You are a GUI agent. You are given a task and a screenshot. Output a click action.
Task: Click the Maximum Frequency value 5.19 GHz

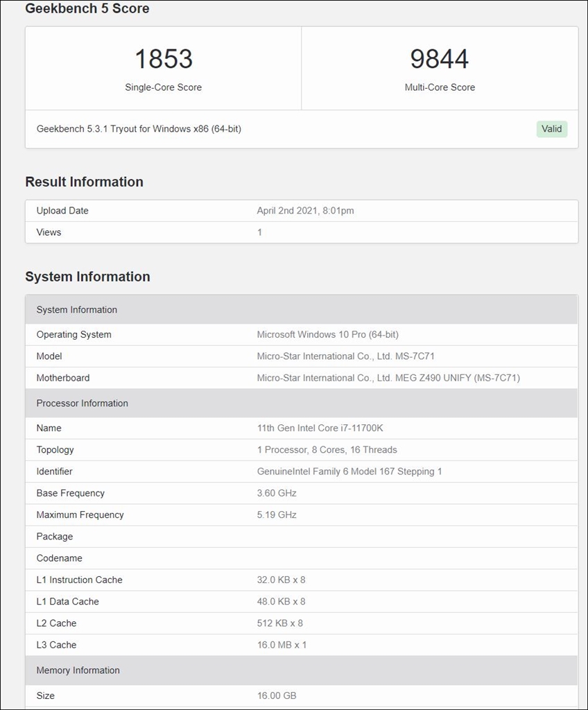click(274, 514)
